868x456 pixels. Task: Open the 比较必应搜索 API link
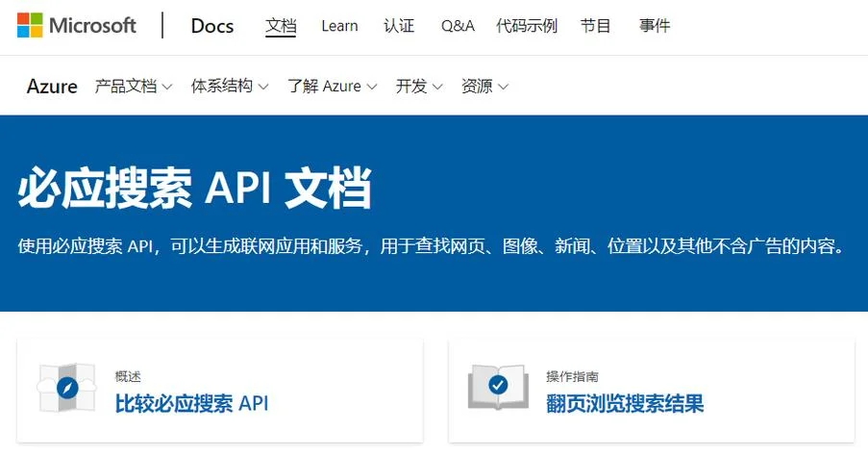191,403
